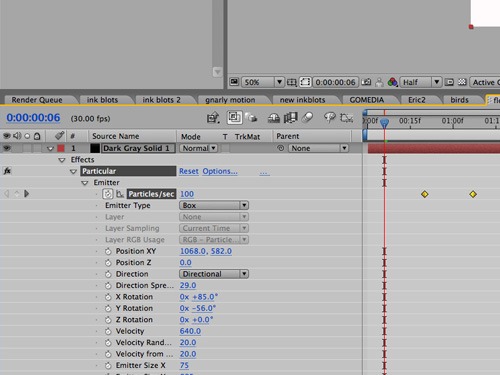Image resolution: width=500 pixels, height=375 pixels.
Task: Open the comp mini-flowchart icon
Action: pos(213,118)
